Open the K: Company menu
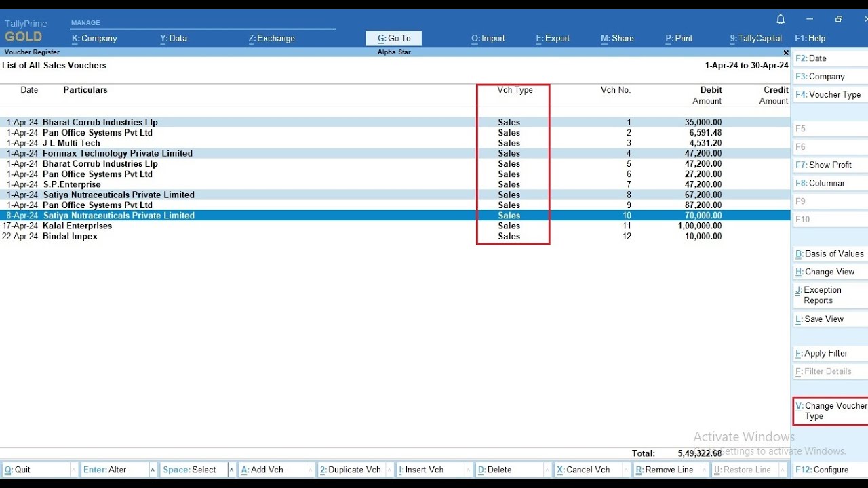This screenshot has width=868, height=488. point(94,39)
